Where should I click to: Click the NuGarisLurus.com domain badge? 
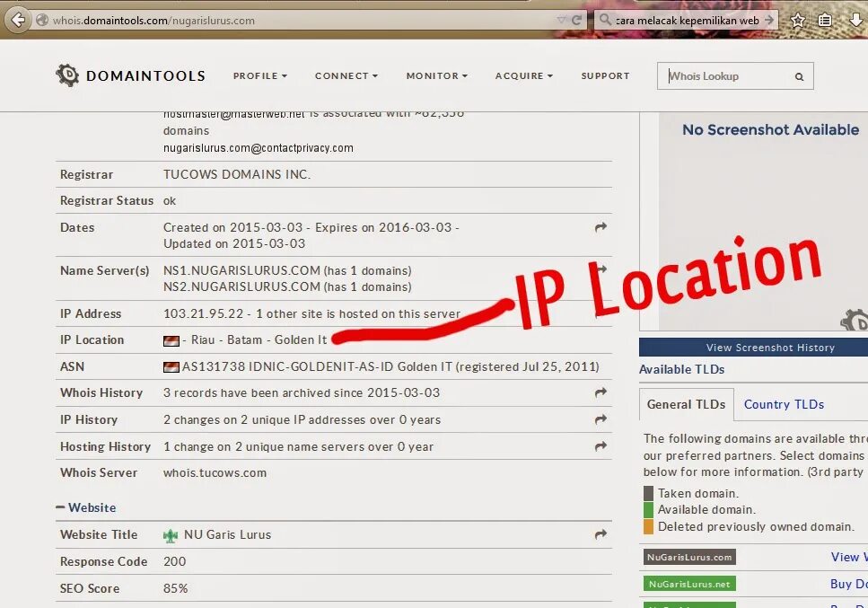[689, 557]
